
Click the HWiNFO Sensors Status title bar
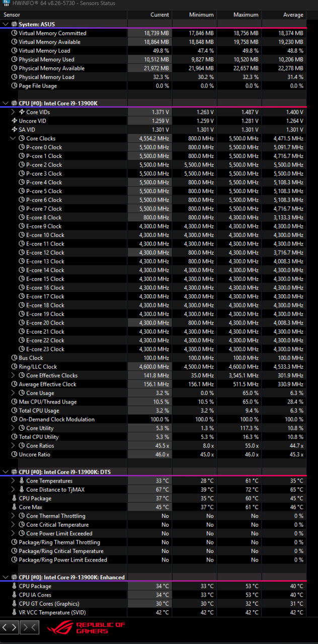[x=159, y=4]
